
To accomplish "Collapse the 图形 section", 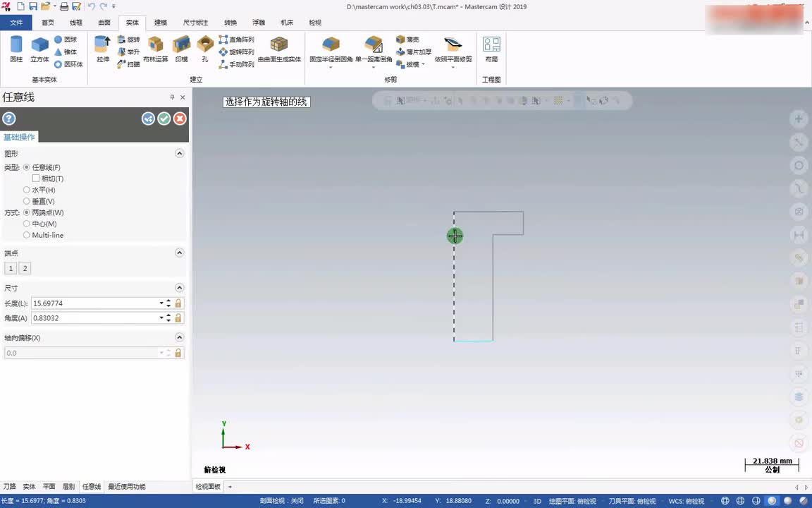I will tap(179, 153).
